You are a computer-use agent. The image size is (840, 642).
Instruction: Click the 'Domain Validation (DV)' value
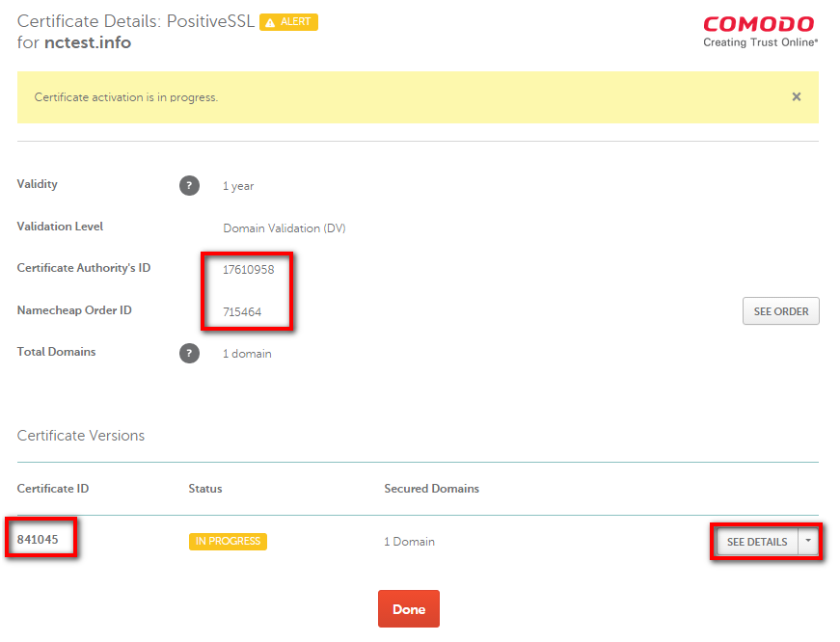click(285, 228)
